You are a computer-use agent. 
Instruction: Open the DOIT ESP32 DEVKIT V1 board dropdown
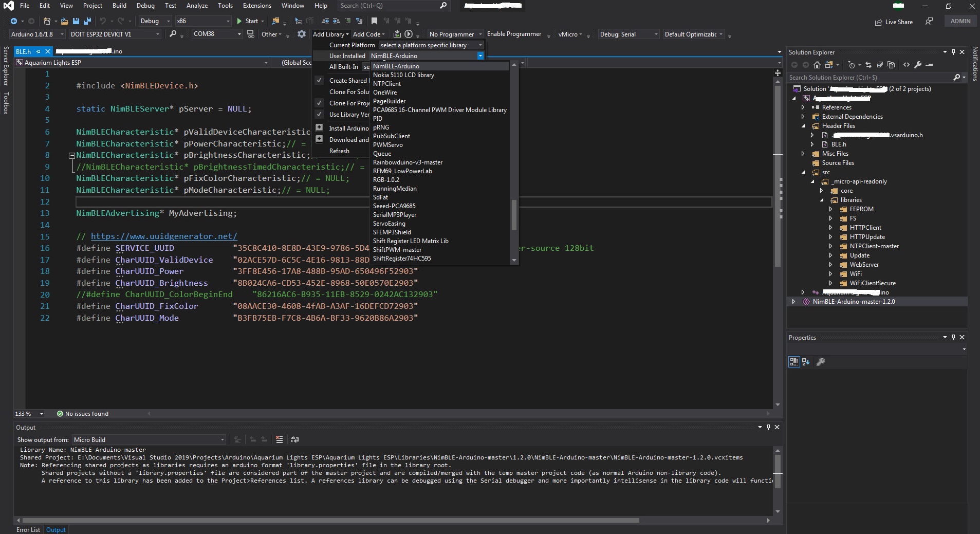[x=116, y=34]
